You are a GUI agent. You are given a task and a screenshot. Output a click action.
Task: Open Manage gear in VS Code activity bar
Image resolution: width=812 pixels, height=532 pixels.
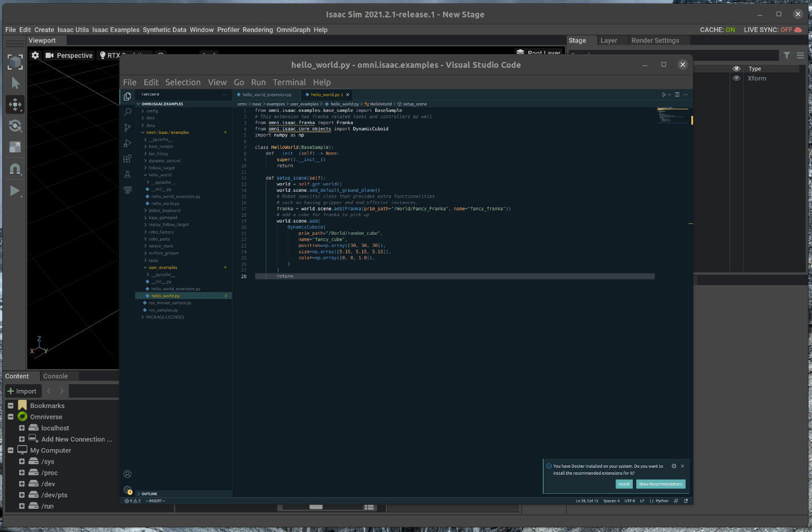[128, 490]
